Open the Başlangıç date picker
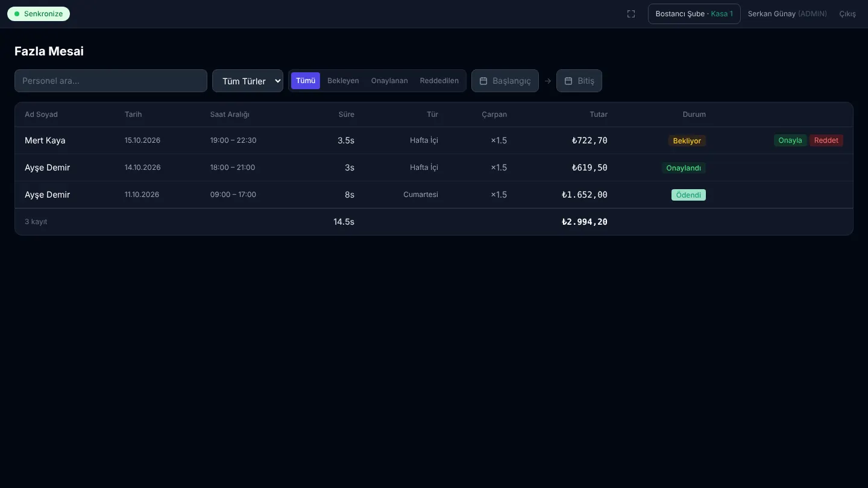 pos(505,81)
